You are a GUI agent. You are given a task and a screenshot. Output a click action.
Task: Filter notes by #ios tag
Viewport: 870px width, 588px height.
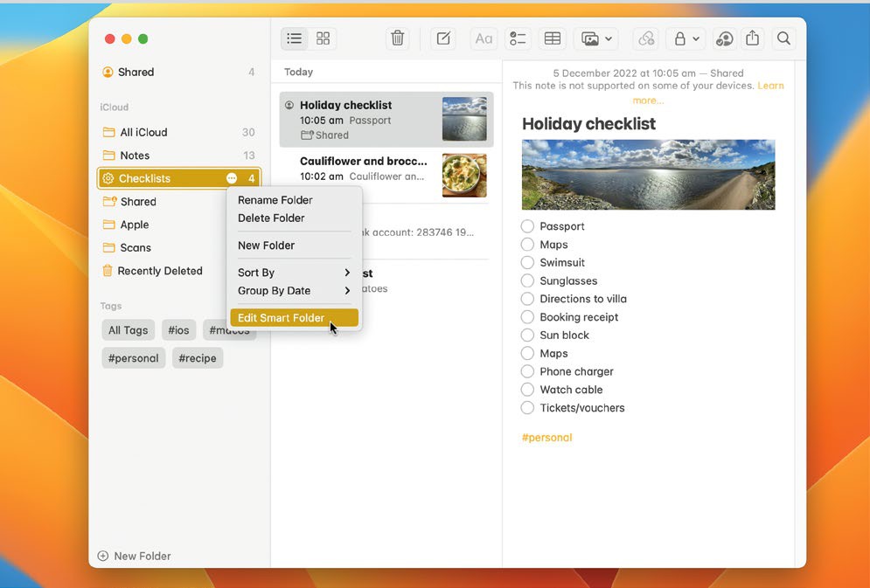178,330
